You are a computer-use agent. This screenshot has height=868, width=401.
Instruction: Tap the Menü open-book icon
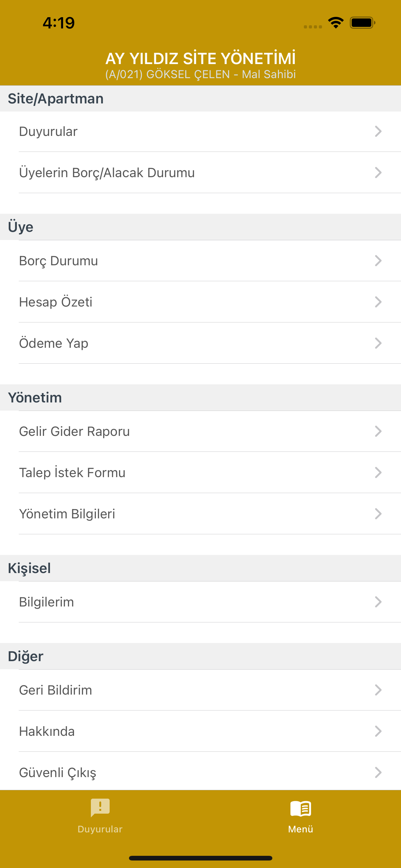pos(301,808)
